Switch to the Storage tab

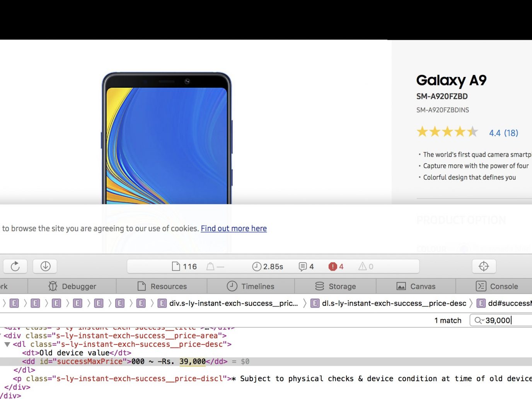(335, 286)
